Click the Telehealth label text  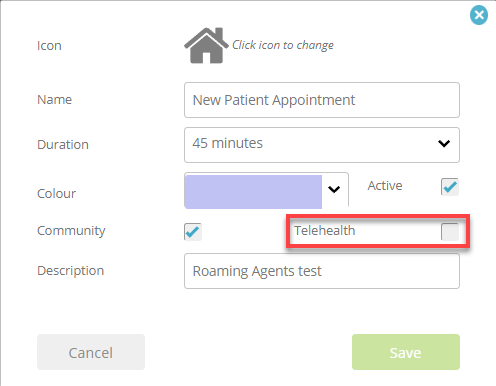pos(324,230)
